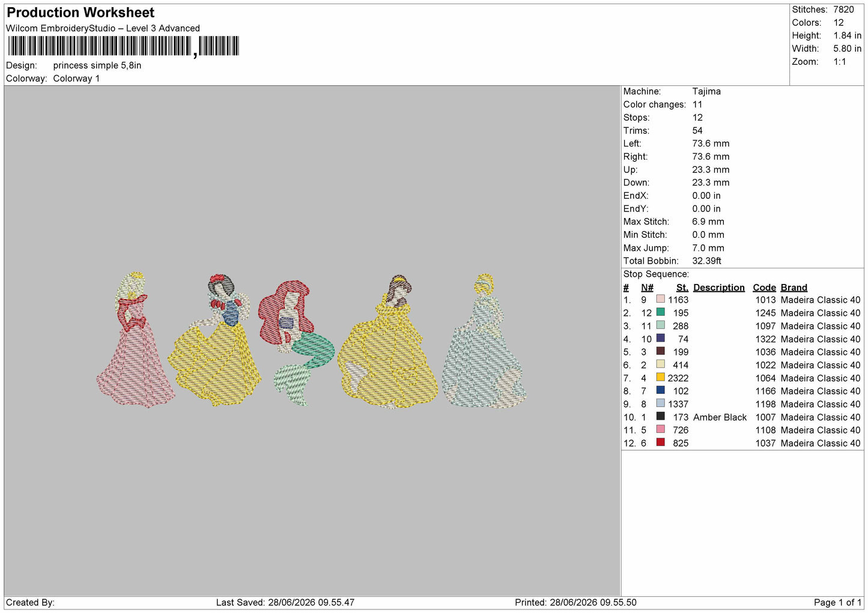This screenshot has width=868, height=613.
Task: Click the red-haired mermaid figure
Action: (x=296, y=342)
